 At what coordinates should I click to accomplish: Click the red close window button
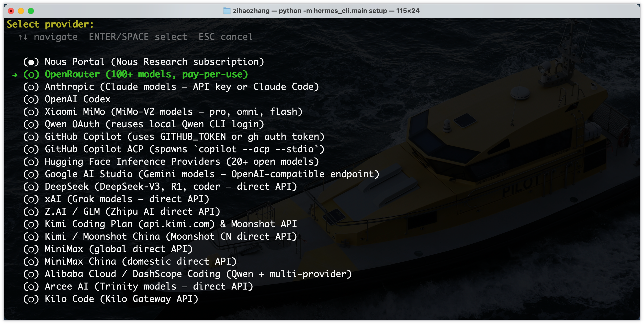[x=11, y=11]
